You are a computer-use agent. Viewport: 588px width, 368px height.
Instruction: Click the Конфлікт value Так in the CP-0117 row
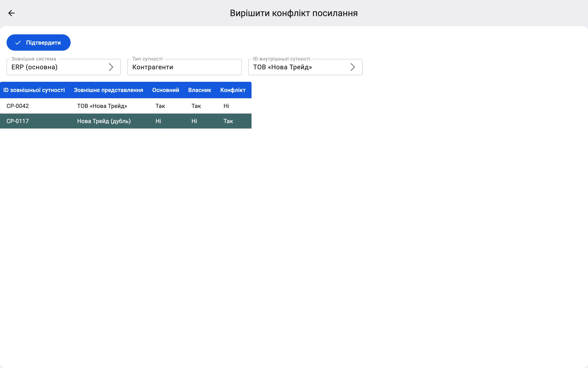(x=228, y=121)
